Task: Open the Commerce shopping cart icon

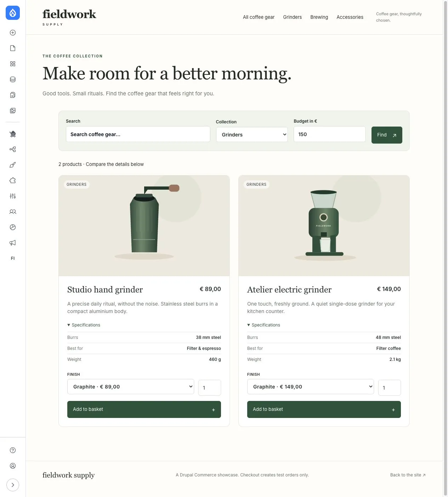Action: (13, 134)
